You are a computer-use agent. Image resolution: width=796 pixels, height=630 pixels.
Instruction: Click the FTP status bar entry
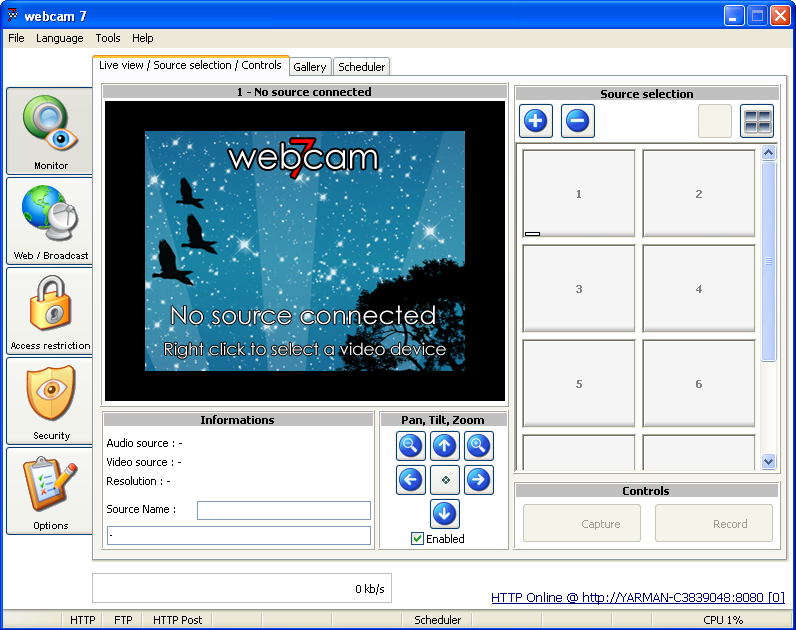click(123, 620)
